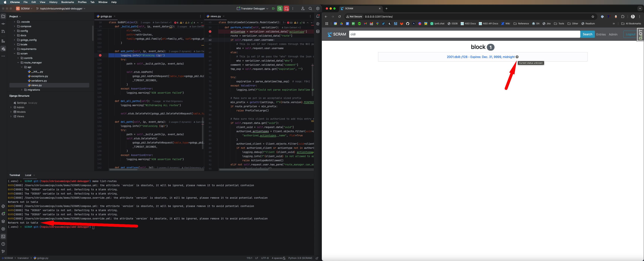Open the Entries nav link
The height and width of the screenshot is (261, 644).
pyautogui.click(x=601, y=35)
